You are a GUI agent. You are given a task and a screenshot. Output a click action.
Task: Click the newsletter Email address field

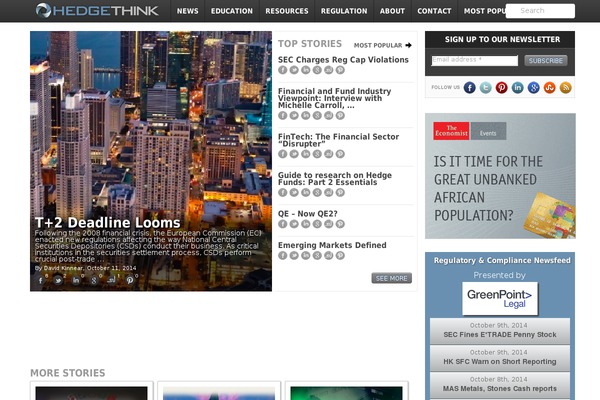click(474, 61)
